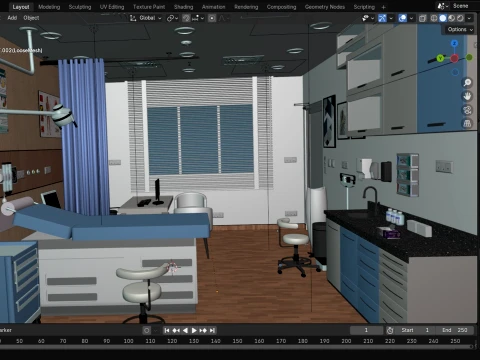This screenshot has width=480, height=360.
Task: Switch to Material Preview shading
Action: [x=451, y=18]
